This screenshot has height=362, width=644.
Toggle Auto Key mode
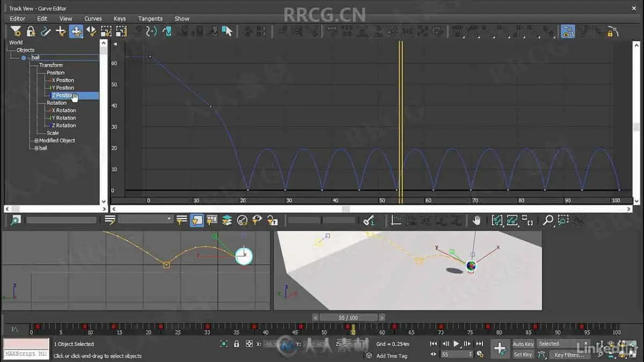click(523, 344)
